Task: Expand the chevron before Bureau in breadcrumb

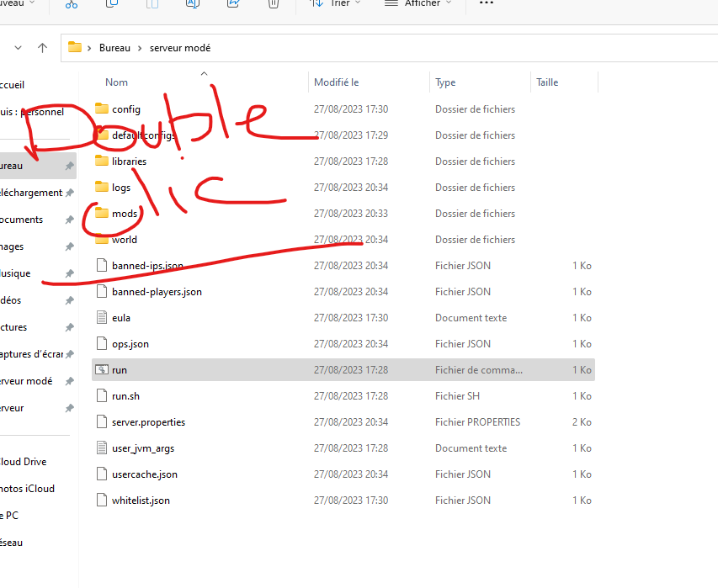Action: tap(89, 48)
